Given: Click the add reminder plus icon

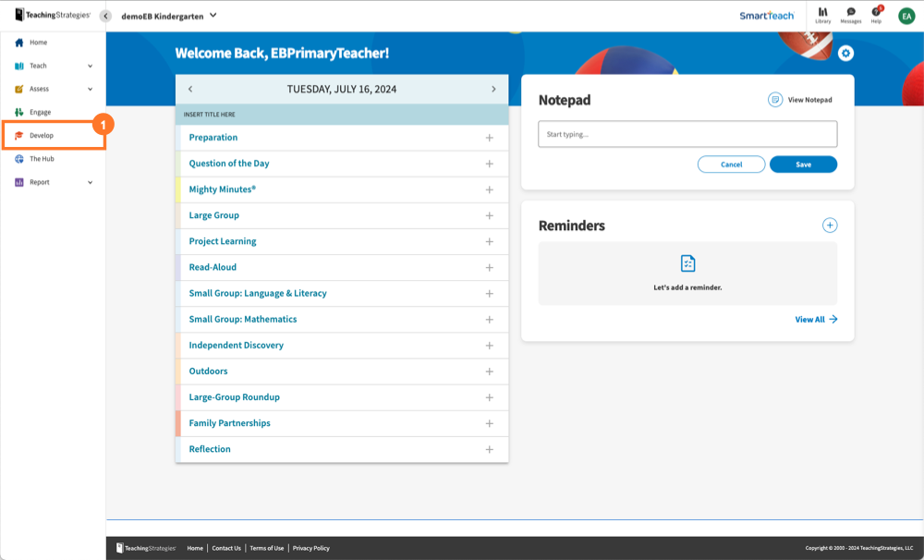Looking at the screenshot, I should tap(830, 225).
